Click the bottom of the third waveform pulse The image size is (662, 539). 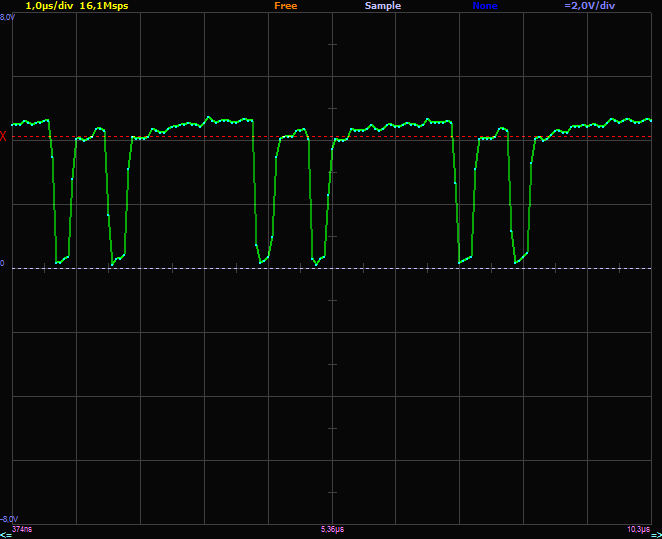264,260
